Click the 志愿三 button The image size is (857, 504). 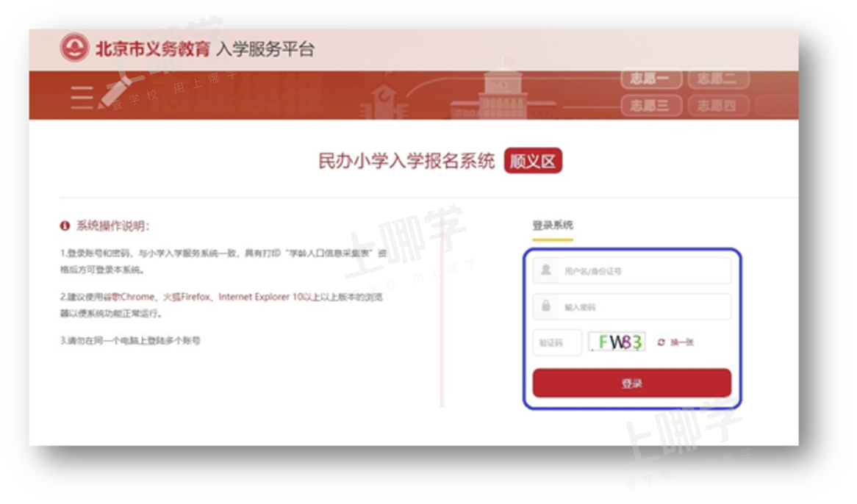coord(650,105)
